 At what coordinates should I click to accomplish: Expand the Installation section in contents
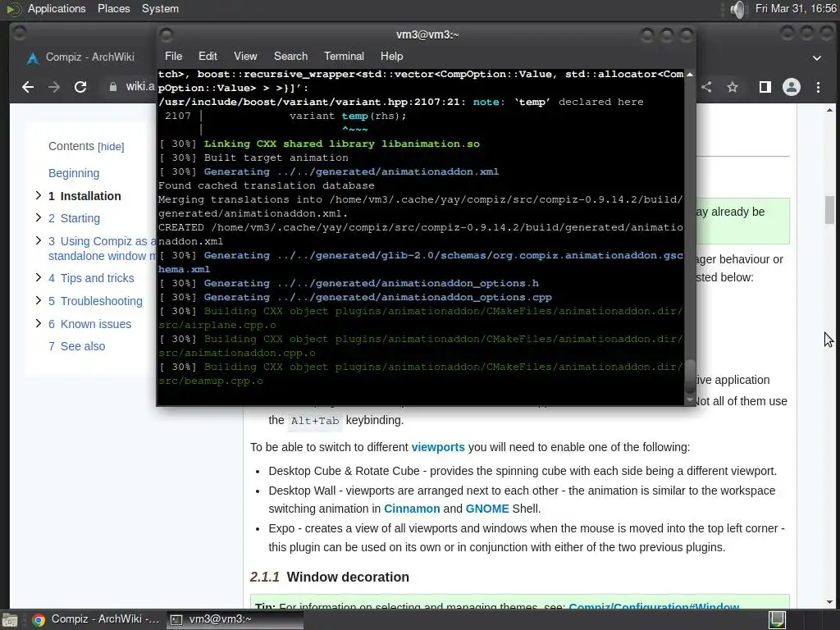point(38,195)
